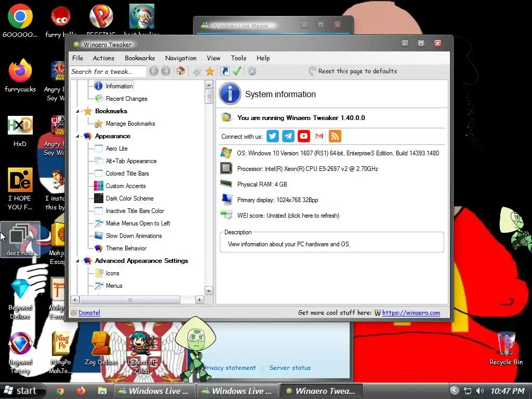
Task: Open bookmarks via the gold star icon
Action: coord(210,71)
